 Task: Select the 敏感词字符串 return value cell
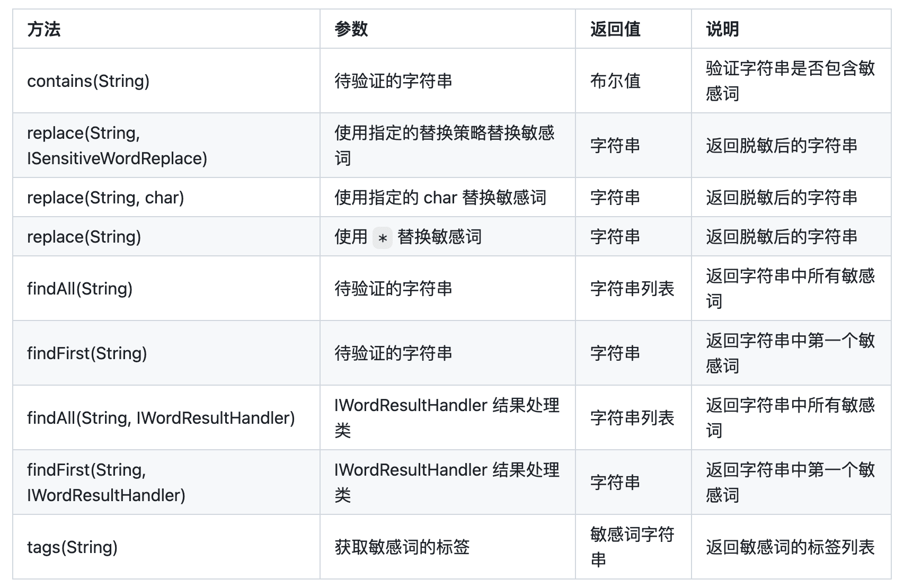pyautogui.click(x=633, y=547)
